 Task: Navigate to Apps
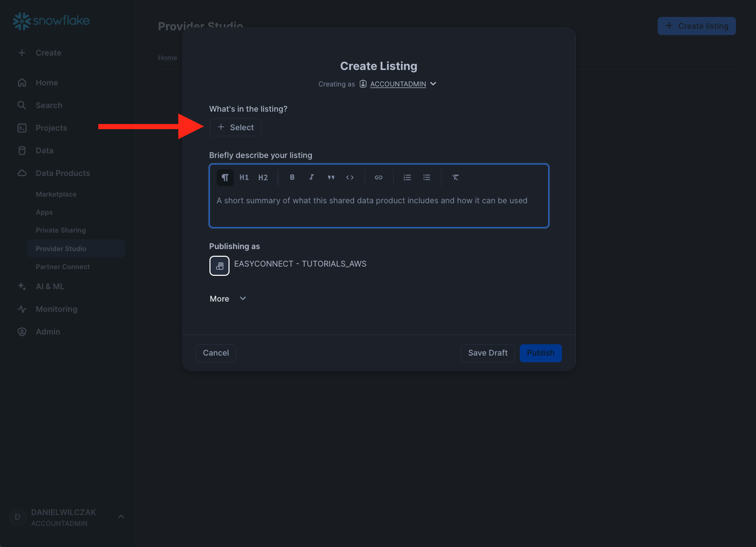click(44, 213)
